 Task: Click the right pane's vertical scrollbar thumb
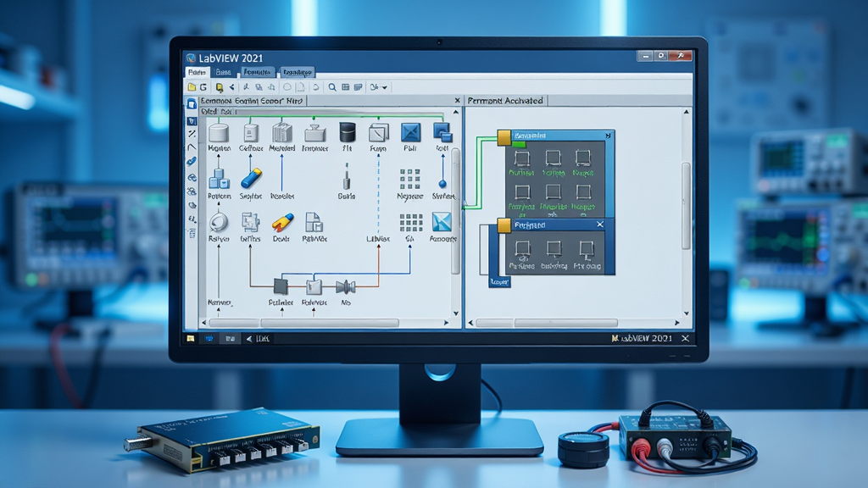tap(686, 205)
